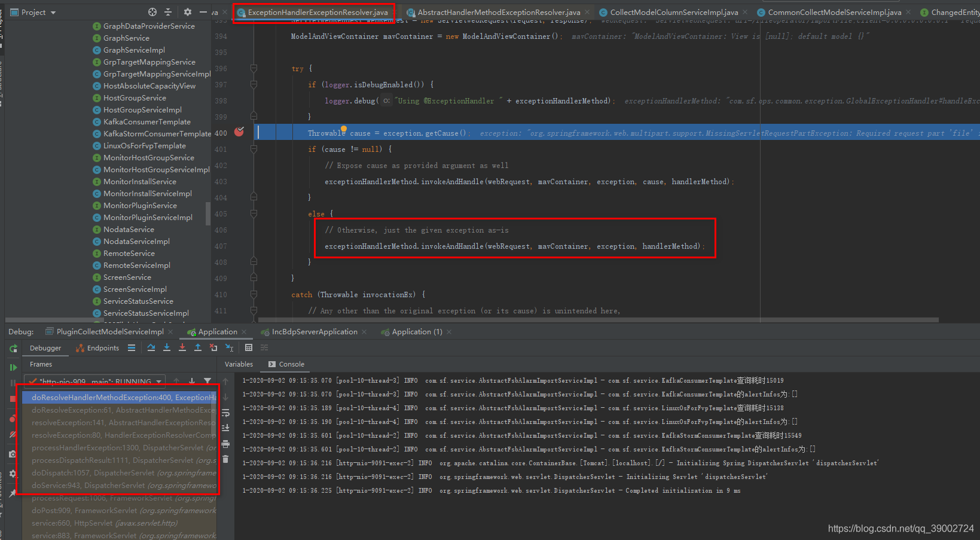Move console up the stack trace
This screenshot has height=540, width=980.
225,381
